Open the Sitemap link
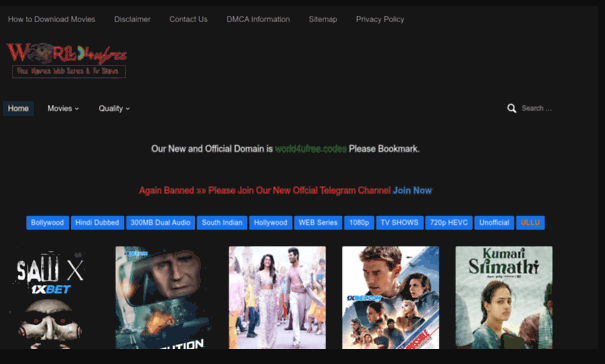 point(323,19)
